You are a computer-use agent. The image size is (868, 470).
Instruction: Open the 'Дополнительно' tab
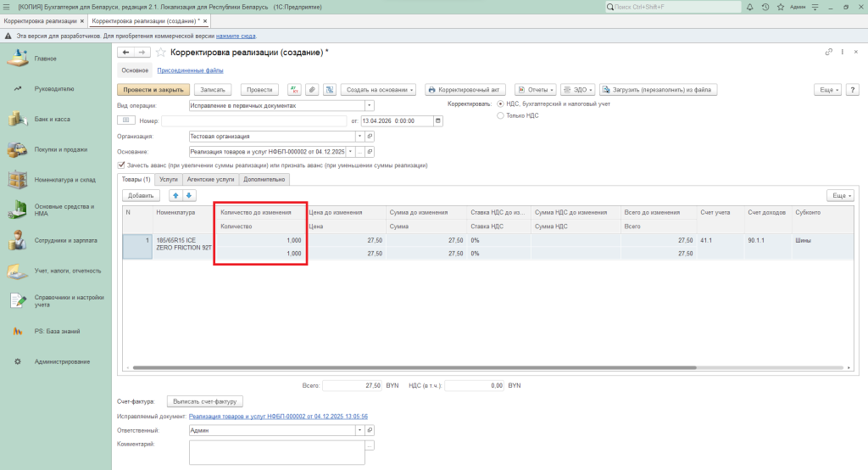(x=265, y=179)
